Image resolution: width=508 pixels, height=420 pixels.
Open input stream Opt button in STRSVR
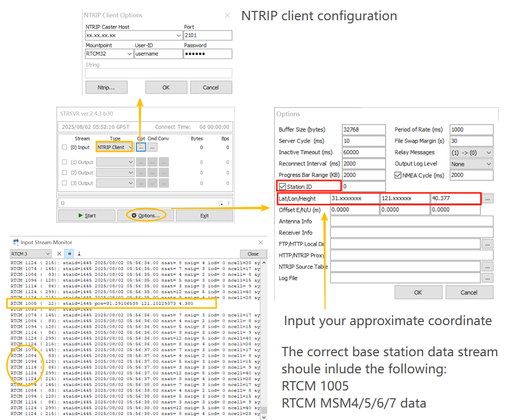141,147
